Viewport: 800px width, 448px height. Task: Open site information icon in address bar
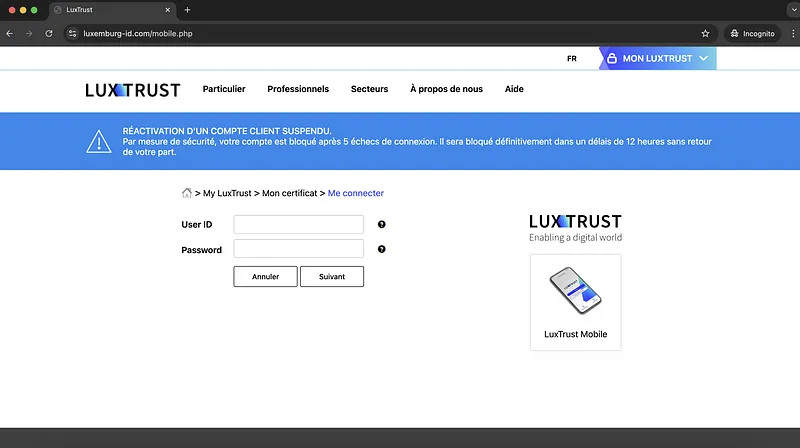pyautogui.click(x=72, y=34)
